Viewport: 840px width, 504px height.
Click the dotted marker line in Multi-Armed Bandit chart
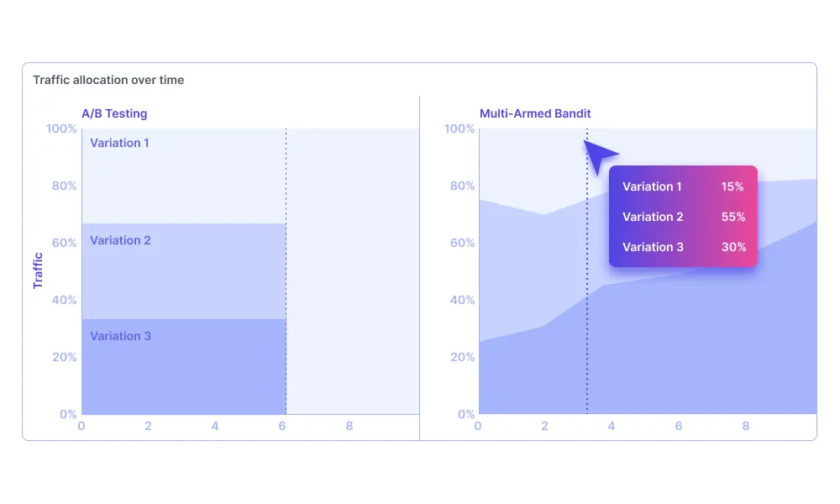pyautogui.click(x=587, y=271)
